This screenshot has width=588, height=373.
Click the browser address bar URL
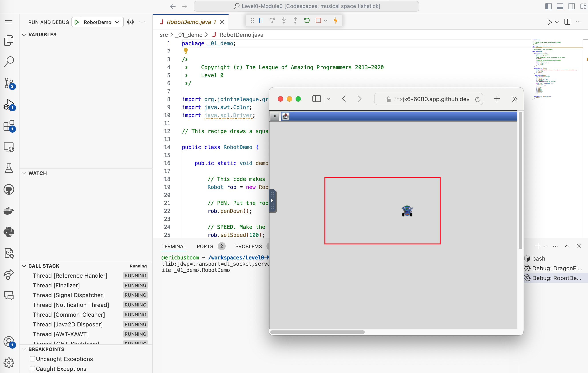[428, 99]
